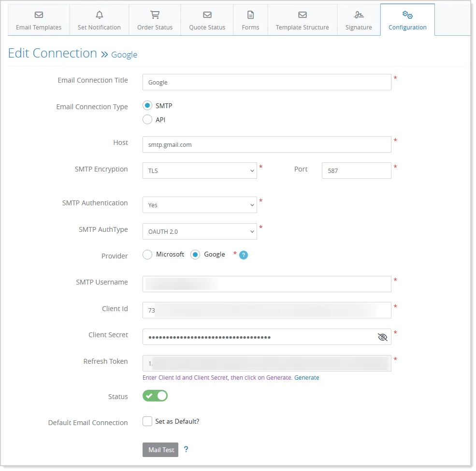
Task: Open the SMTP Authentication dropdown
Action: (200, 205)
